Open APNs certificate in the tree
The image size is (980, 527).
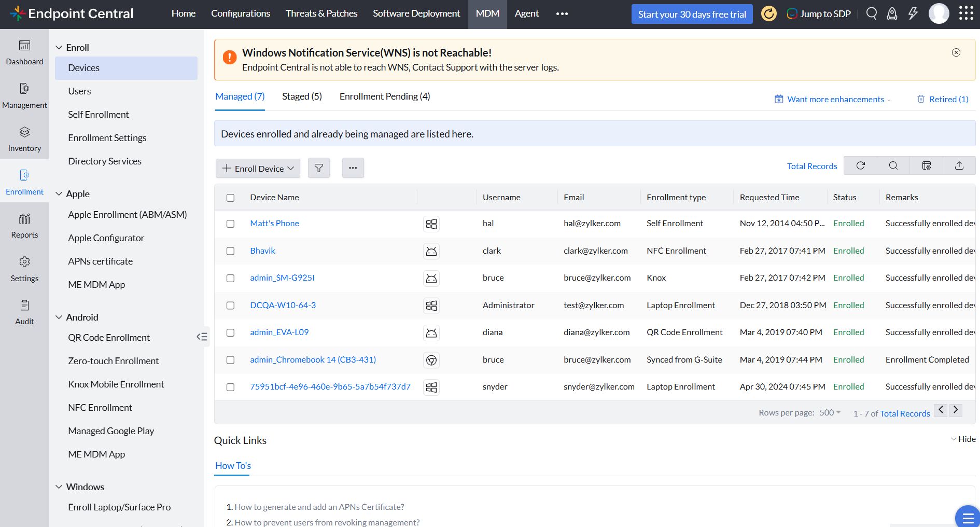pos(101,261)
